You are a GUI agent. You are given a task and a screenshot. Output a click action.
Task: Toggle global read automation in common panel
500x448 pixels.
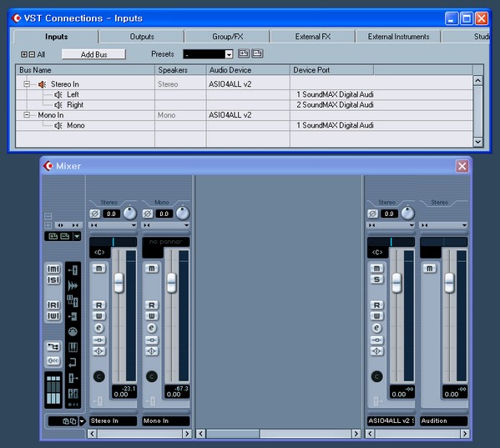[53, 305]
